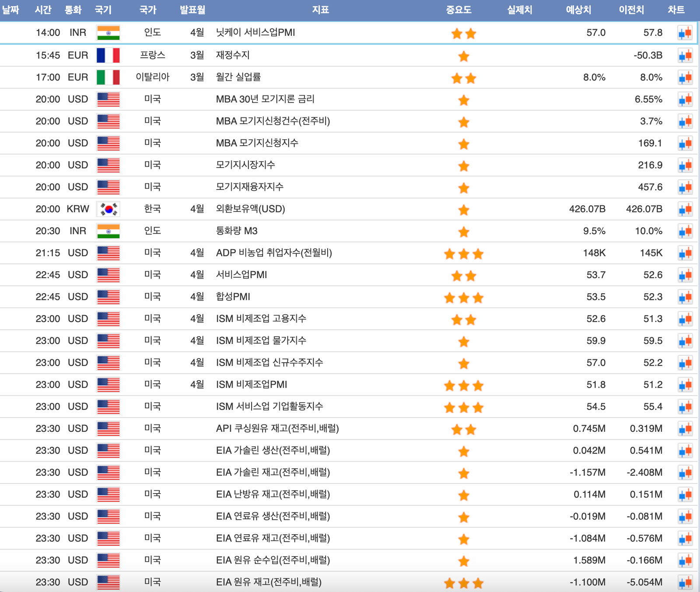Open chart for EIA 원유 재고 row
The width and height of the screenshot is (700, 592).
tap(685, 582)
